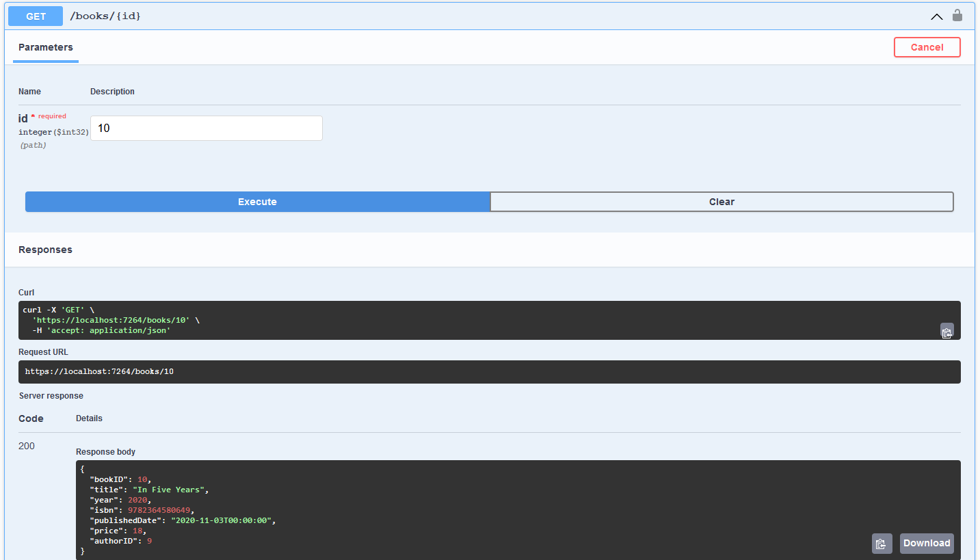Select the clipboard icon beside the Download button
This screenshot has width=980, height=560.
click(882, 543)
